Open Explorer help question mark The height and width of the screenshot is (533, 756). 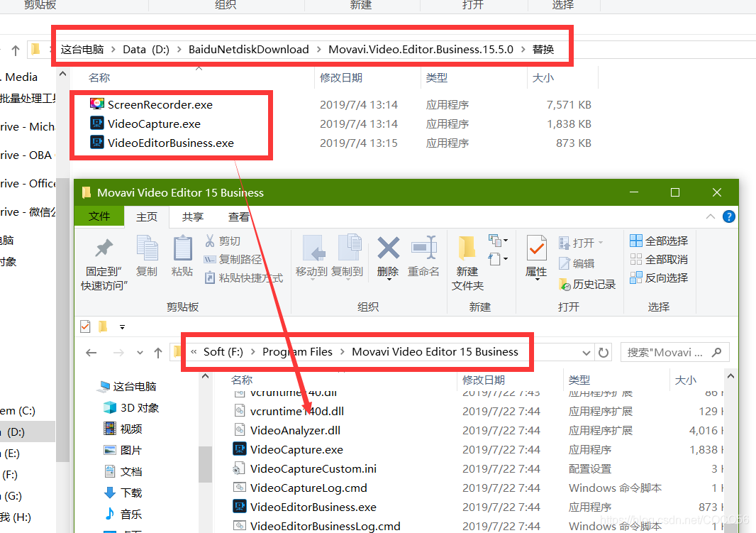pos(729,216)
